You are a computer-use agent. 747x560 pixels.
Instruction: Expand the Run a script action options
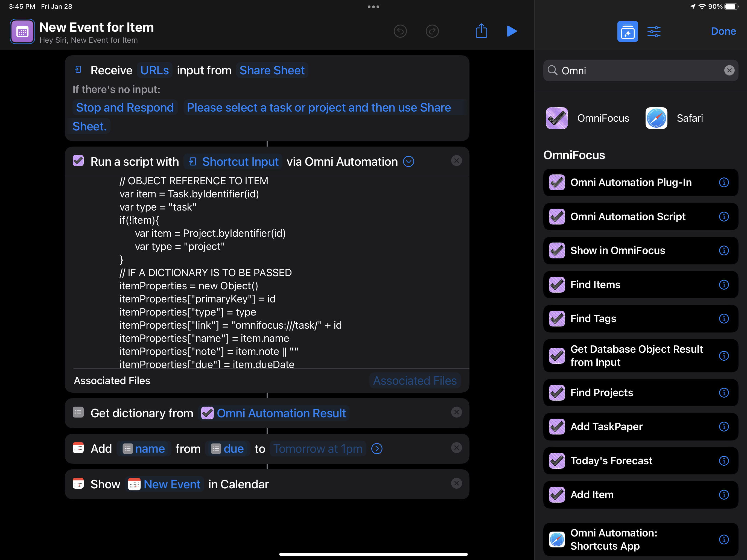pyautogui.click(x=408, y=161)
